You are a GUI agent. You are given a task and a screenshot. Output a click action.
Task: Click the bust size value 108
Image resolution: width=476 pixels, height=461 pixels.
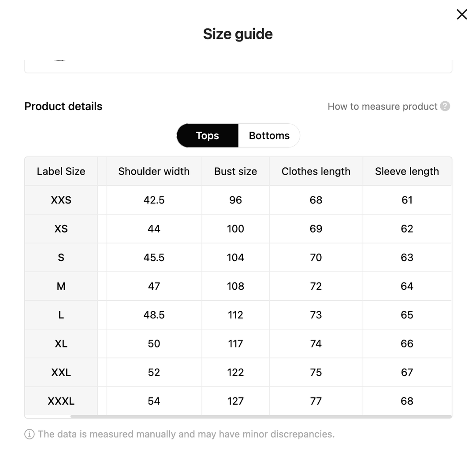point(235,286)
